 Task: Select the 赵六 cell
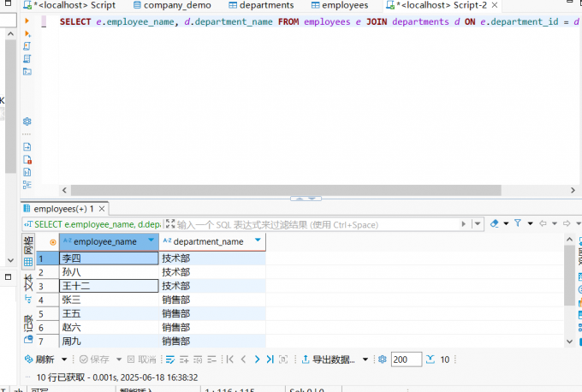click(109, 328)
